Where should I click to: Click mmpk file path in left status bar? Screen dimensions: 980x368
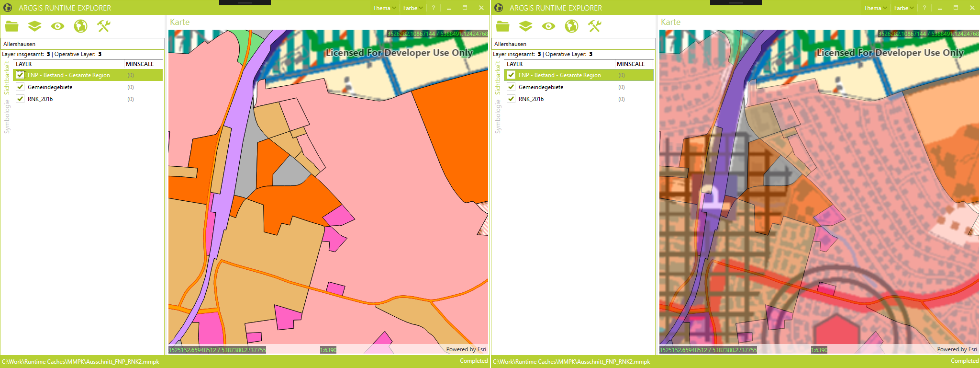coord(80,361)
